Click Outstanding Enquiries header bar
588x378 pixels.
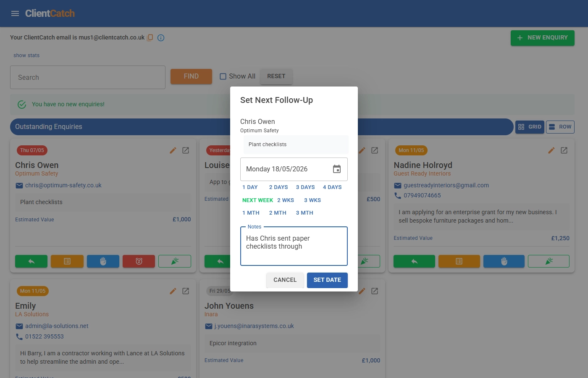coord(262,127)
